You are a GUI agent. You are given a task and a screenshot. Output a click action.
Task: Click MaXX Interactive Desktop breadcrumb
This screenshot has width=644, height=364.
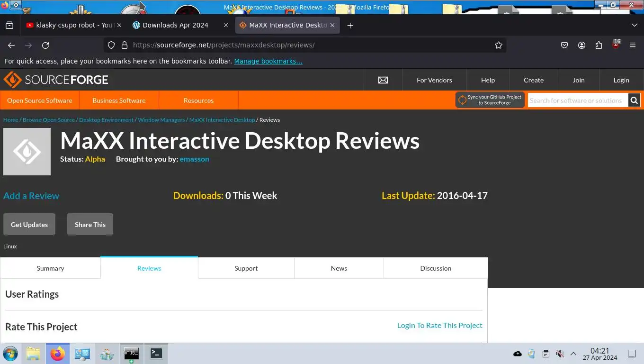[222, 120]
